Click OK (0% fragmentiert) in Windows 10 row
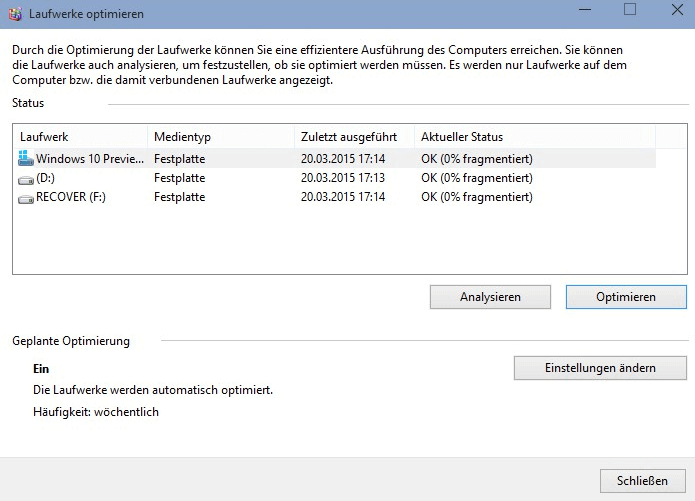The width and height of the screenshot is (695, 501). (477, 159)
